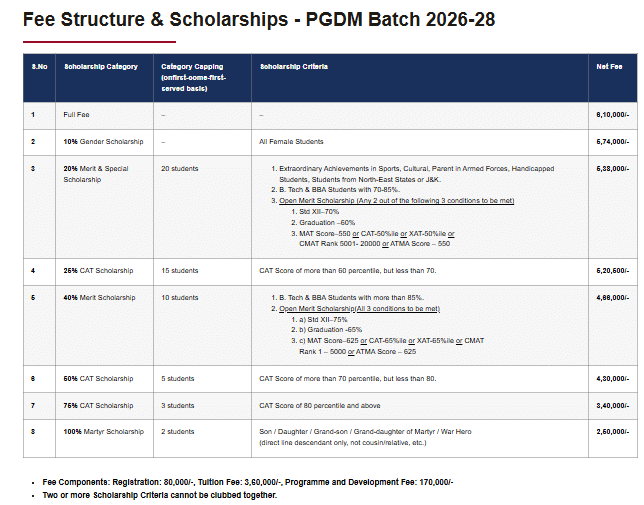Click the 2,50,000/- net fee amount

[x=612, y=431]
